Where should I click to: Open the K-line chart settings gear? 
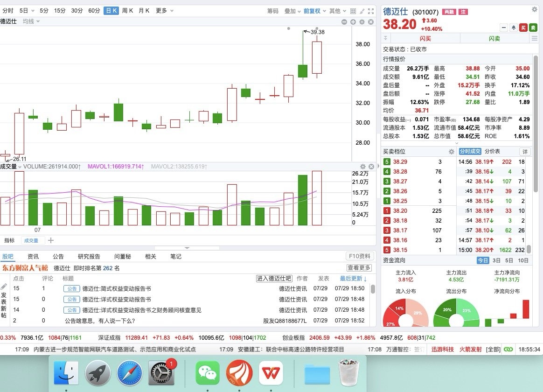tap(362, 22)
